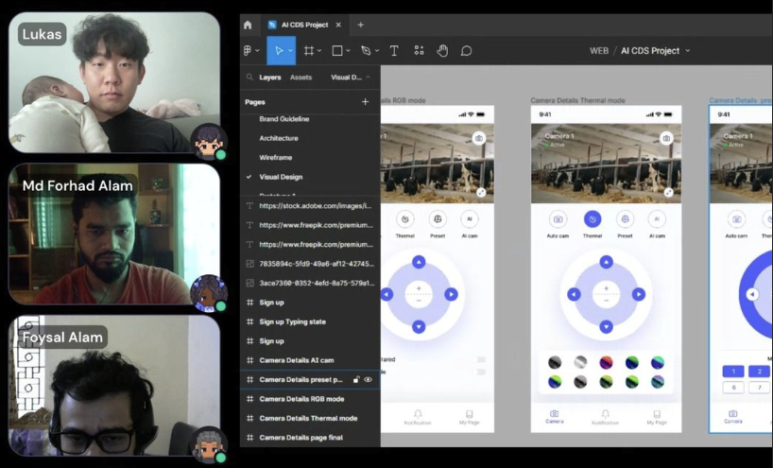Select the 7835894c image layer
773x468 pixels.
click(310, 264)
